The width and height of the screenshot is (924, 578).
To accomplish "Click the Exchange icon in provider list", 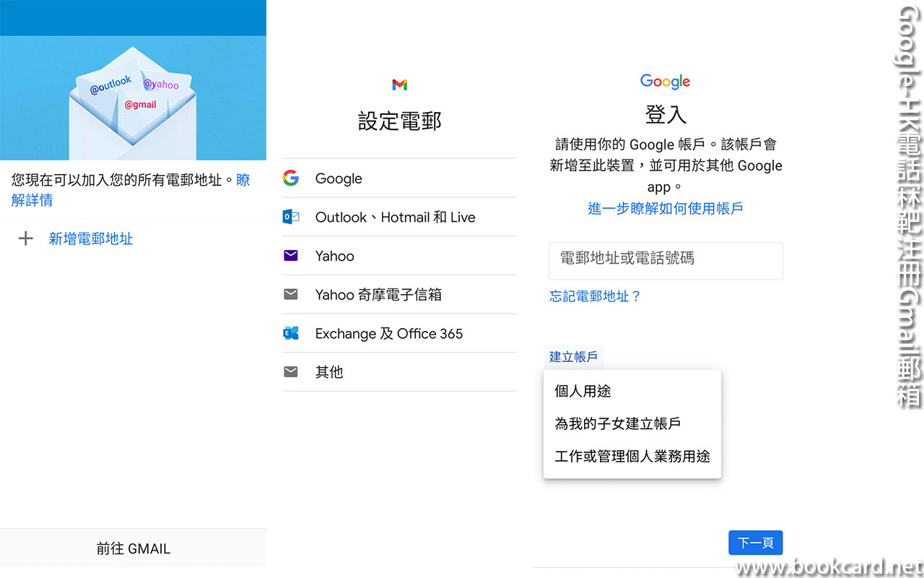I will point(291,333).
